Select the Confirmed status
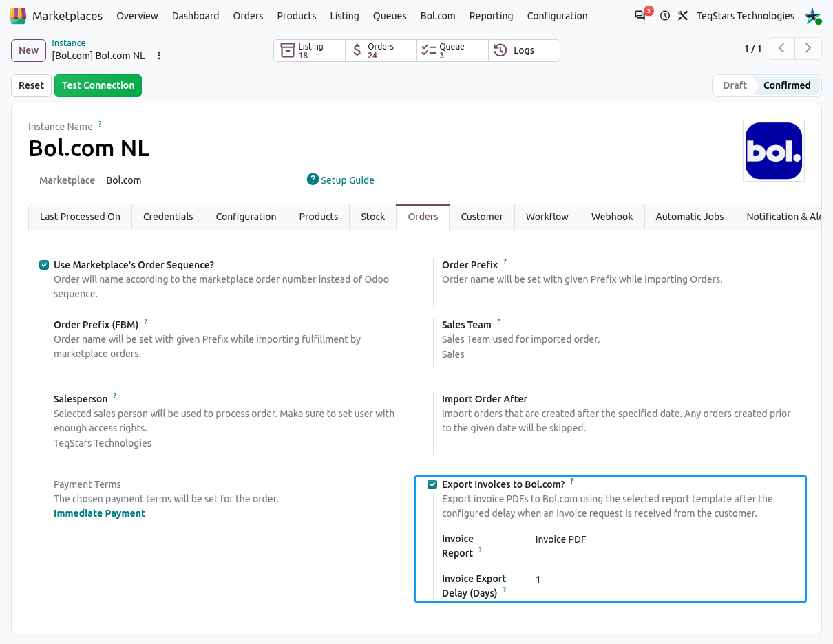 787,85
